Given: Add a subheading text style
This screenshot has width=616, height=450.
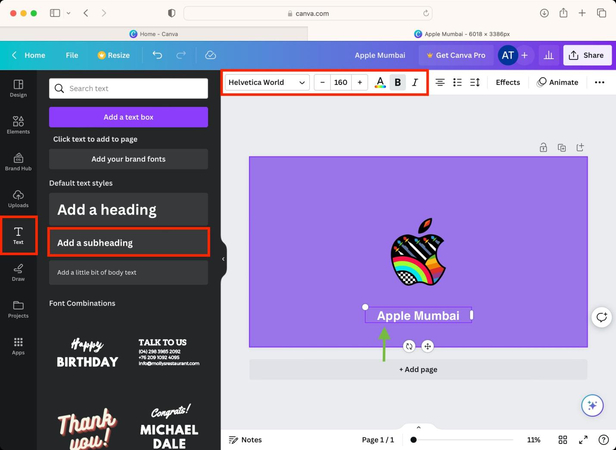Looking at the screenshot, I should tap(128, 242).
